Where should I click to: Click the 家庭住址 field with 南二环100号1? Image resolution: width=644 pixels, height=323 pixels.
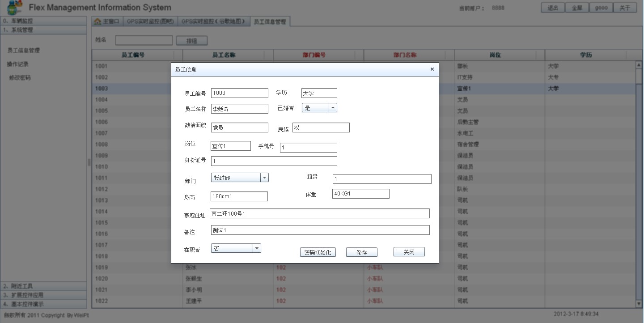coord(320,213)
